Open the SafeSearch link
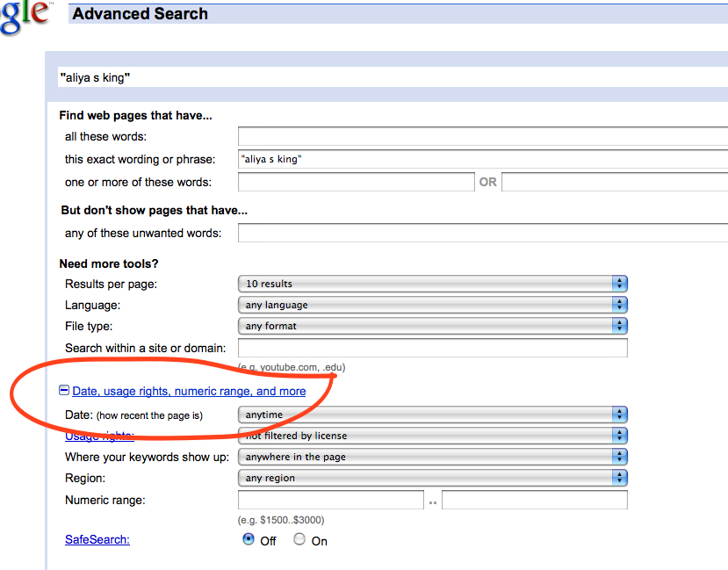728x570 pixels. click(x=97, y=539)
